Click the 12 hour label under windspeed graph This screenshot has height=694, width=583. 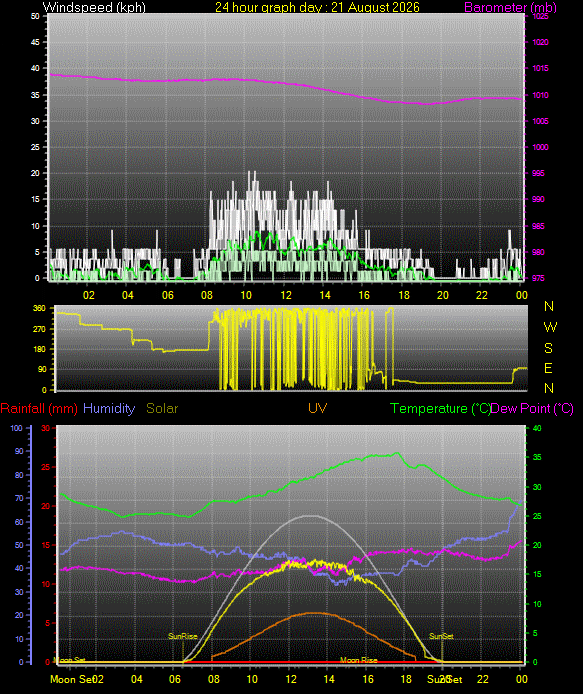pos(286,295)
